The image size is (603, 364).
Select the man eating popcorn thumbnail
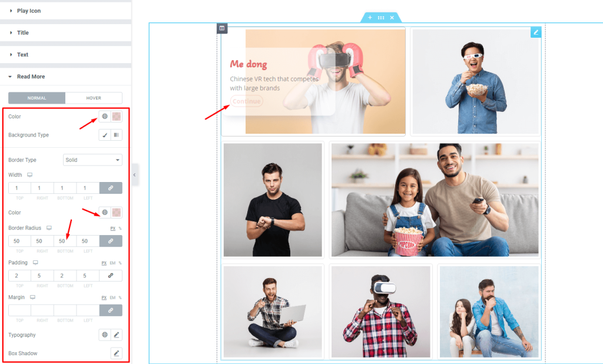click(476, 81)
